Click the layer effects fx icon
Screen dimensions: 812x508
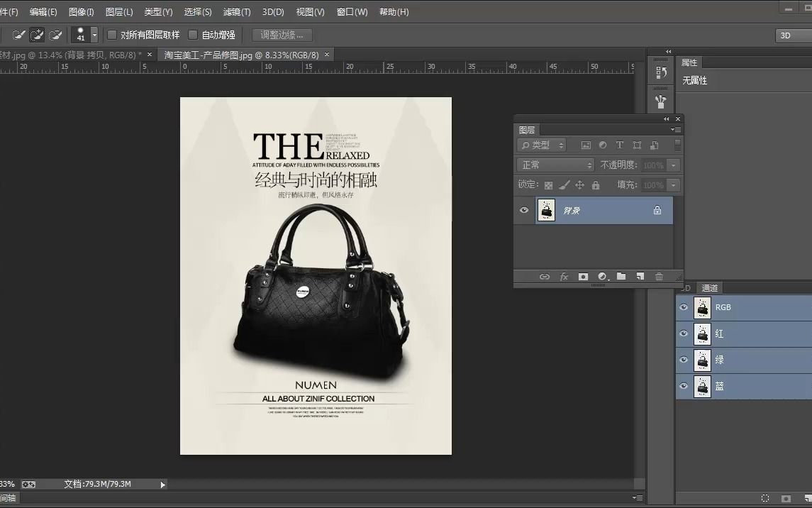click(564, 277)
